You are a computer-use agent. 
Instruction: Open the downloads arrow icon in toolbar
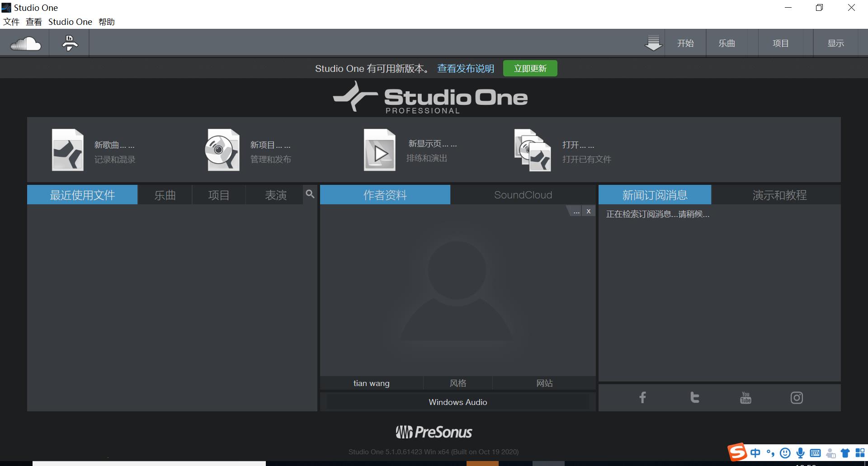coord(653,43)
